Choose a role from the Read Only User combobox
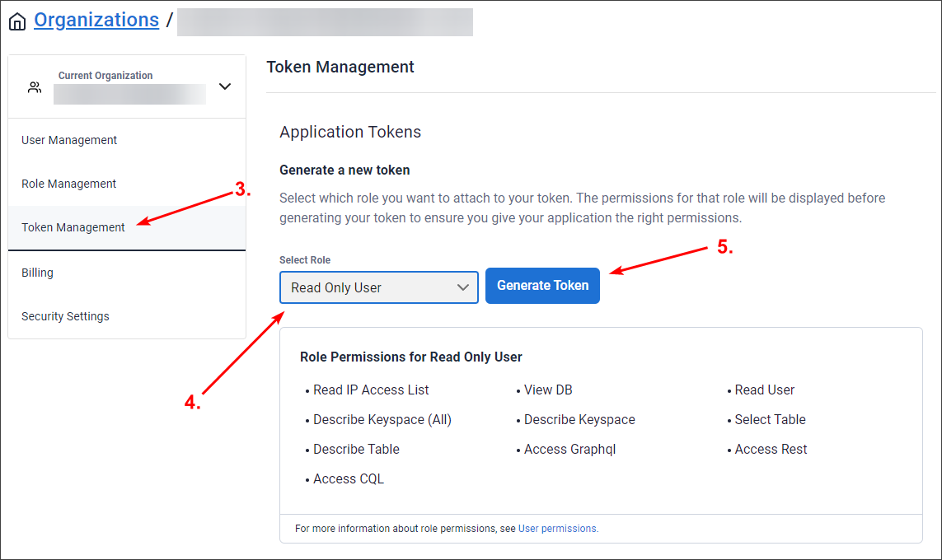The height and width of the screenshot is (560, 942). pos(378,287)
